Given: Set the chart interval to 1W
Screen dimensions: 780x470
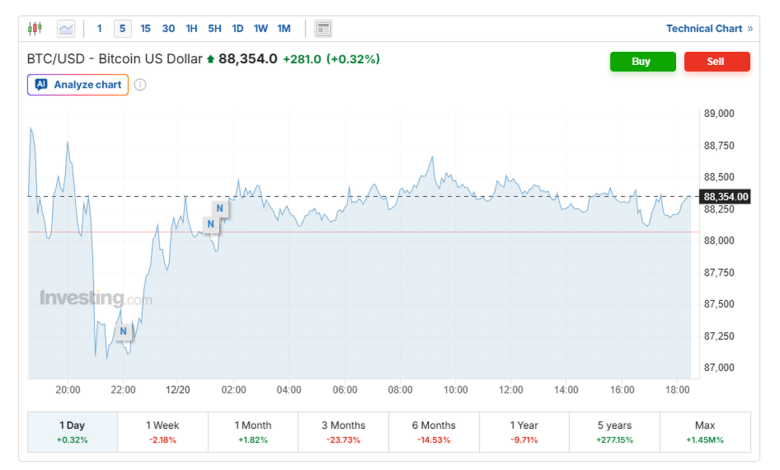Looking at the screenshot, I should point(260,29).
